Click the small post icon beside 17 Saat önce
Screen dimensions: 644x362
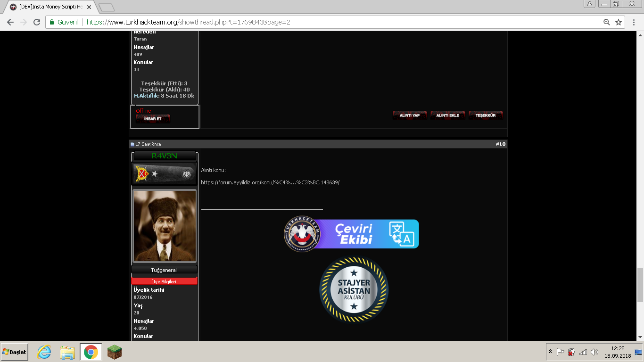(132, 144)
